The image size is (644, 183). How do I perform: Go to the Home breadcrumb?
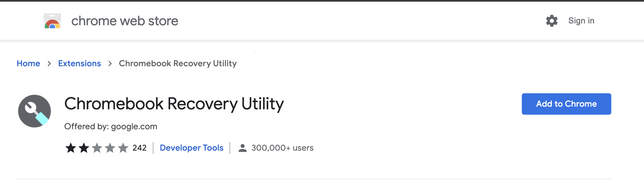28,64
